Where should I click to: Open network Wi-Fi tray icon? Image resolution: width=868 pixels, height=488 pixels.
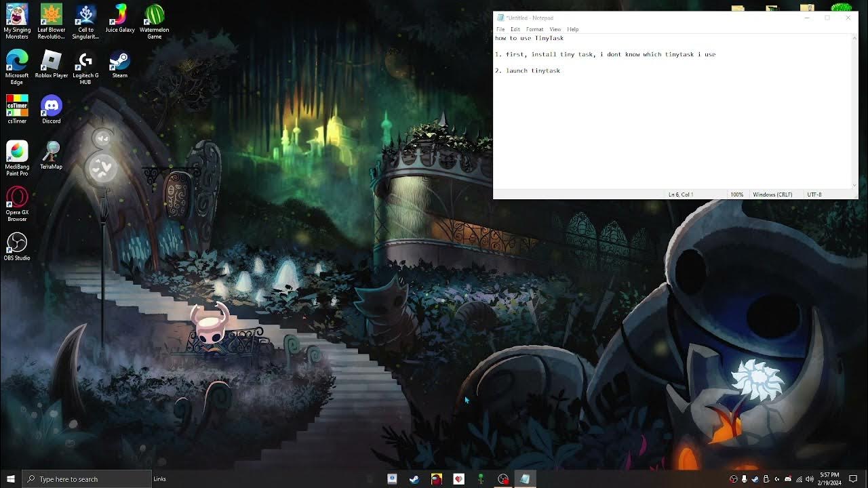(x=799, y=479)
